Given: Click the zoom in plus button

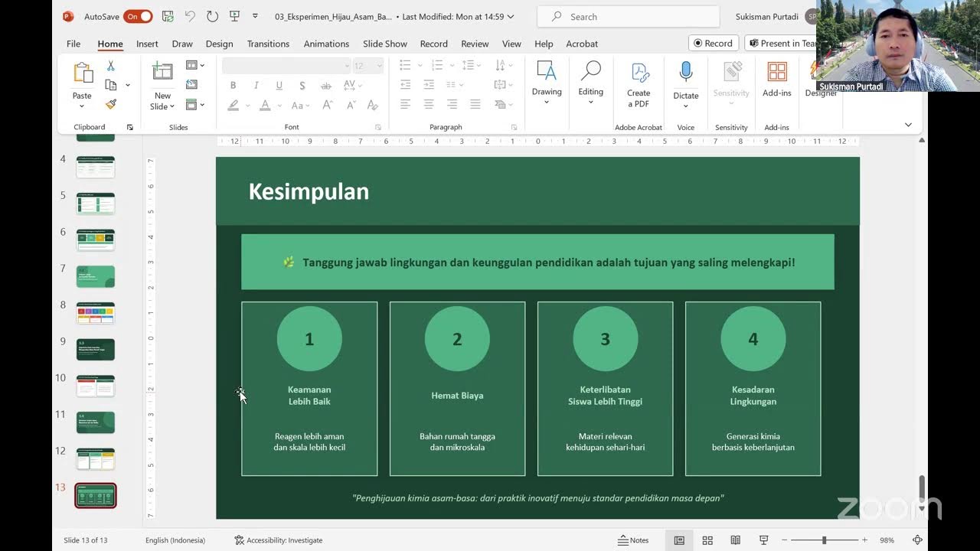Looking at the screenshot, I should pos(864,540).
